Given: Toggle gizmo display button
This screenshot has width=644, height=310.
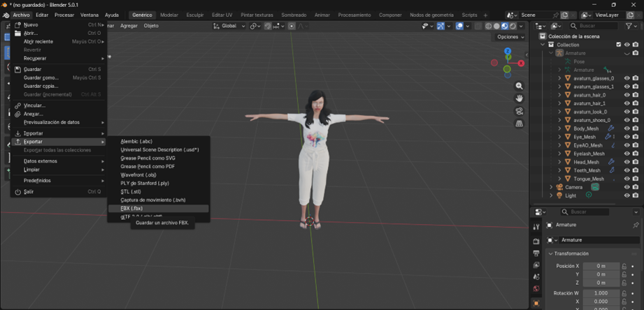Looking at the screenshot, I should pyautogui.click(x=441, y=26).
